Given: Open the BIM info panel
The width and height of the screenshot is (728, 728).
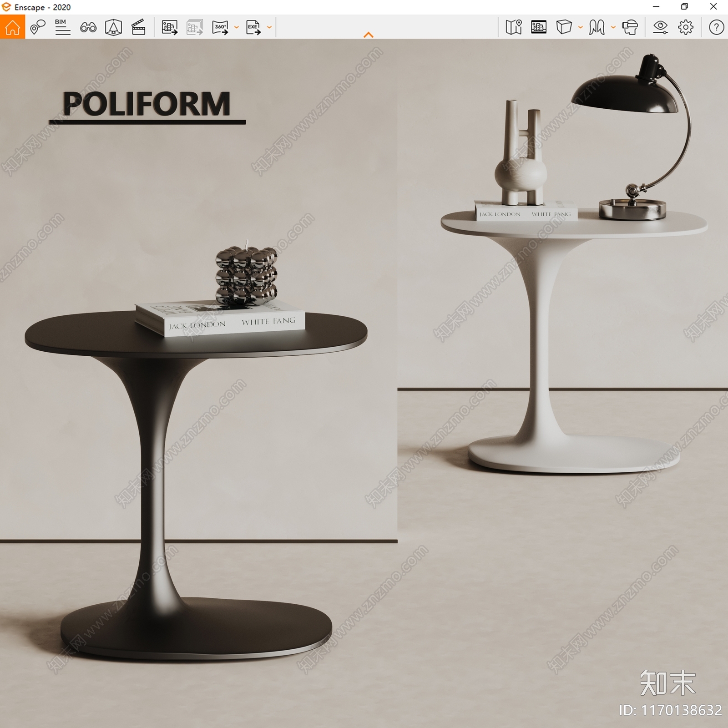Looking at the screenshot, I should (62, 27).
